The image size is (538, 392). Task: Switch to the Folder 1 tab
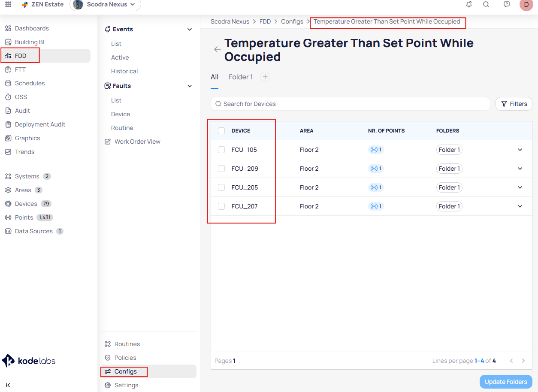(x=240, y=77)
